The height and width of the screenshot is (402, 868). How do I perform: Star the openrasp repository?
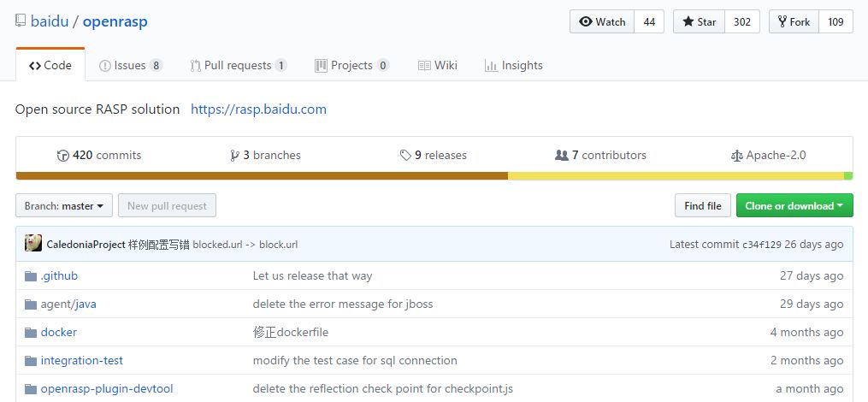699,22
